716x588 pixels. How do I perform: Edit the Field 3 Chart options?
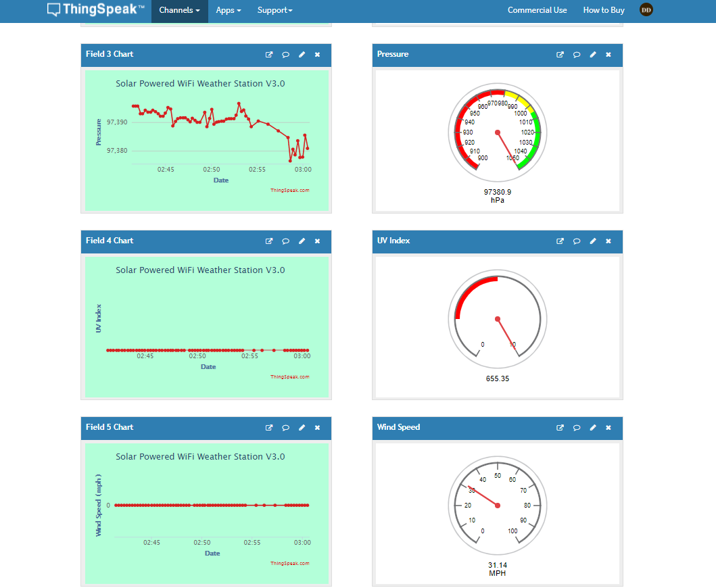[302, 55]
